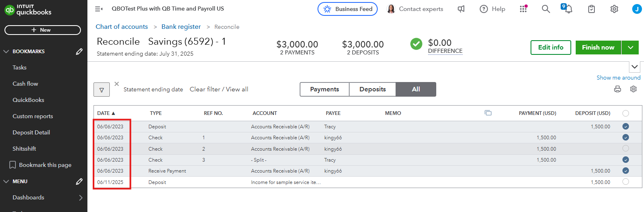Open the search magnifier icon
This screenshot has height=212, width=644.
[546, 9]
